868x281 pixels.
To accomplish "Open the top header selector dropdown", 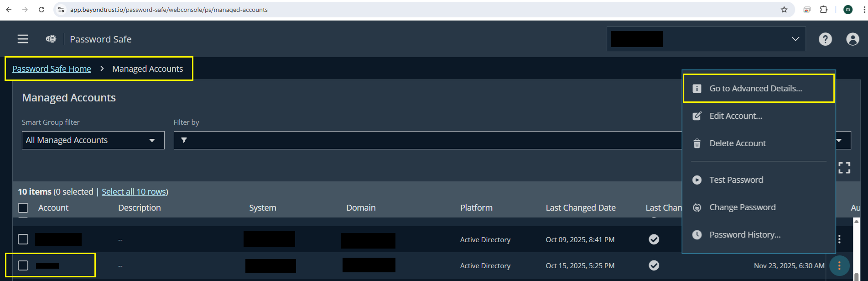I will point(706,39).
